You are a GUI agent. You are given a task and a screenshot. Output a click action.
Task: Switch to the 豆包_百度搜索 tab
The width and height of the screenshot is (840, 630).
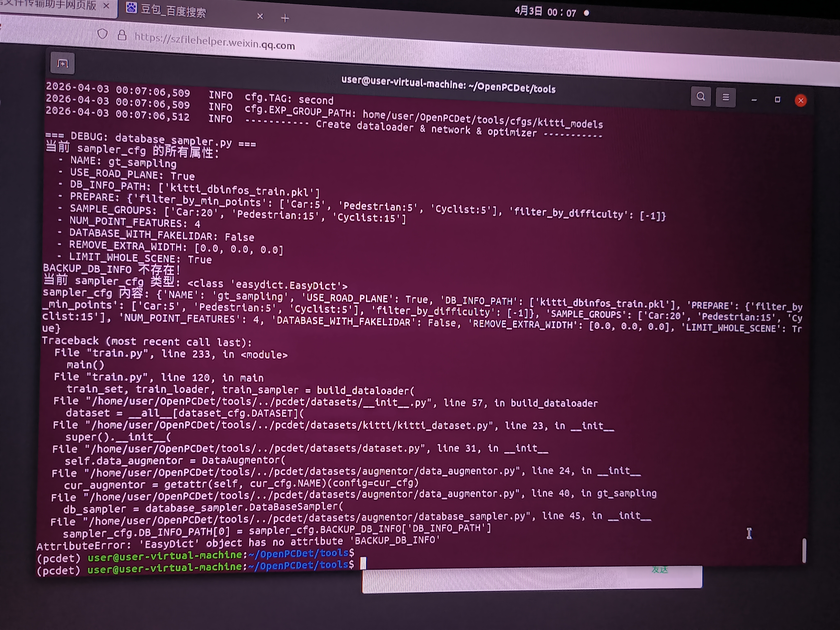point(194,11)
